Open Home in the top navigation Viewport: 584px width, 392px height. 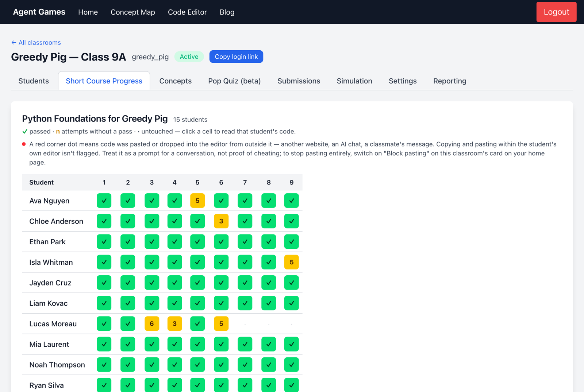pyautogui.click(x=88, y=12)
